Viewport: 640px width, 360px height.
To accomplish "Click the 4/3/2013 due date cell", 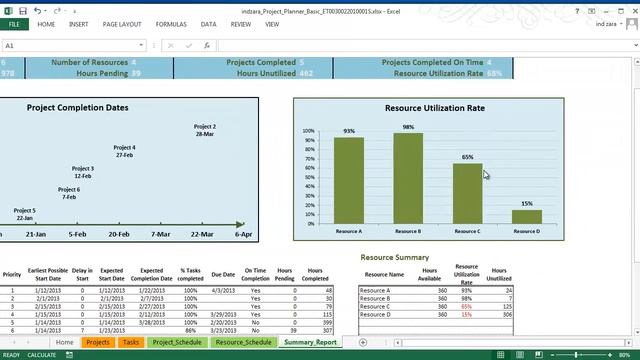I will [x=223, y=291].
